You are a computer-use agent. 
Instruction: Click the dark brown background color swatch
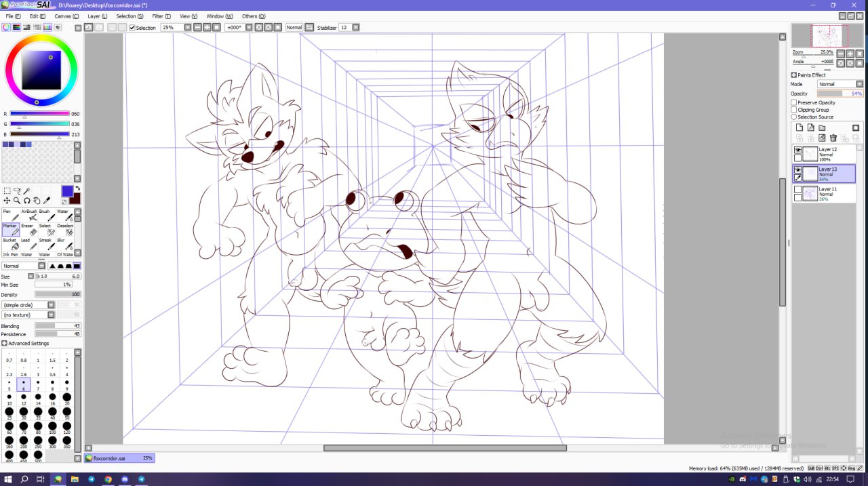pyautogui.click(x=75, y=198)
